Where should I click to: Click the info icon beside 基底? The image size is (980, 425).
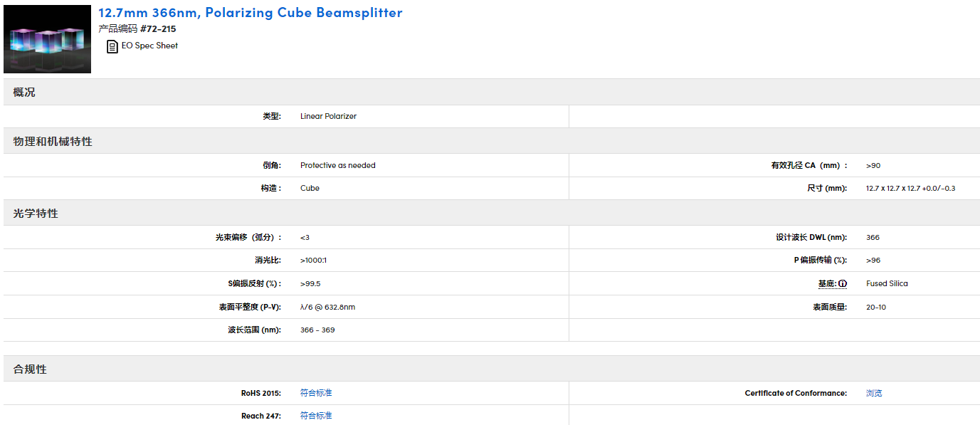843,283
